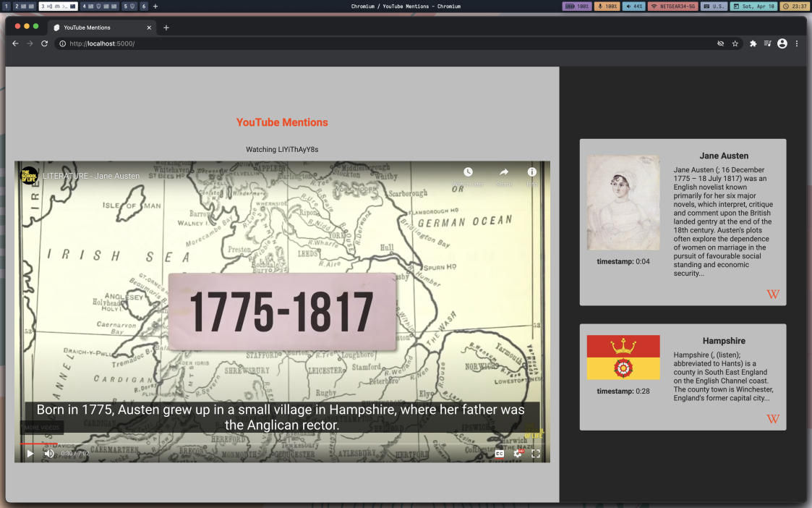Open the NETGEAR34-5G wifi indicator
This screenshot has width=812, height=508.
point(672,7)
